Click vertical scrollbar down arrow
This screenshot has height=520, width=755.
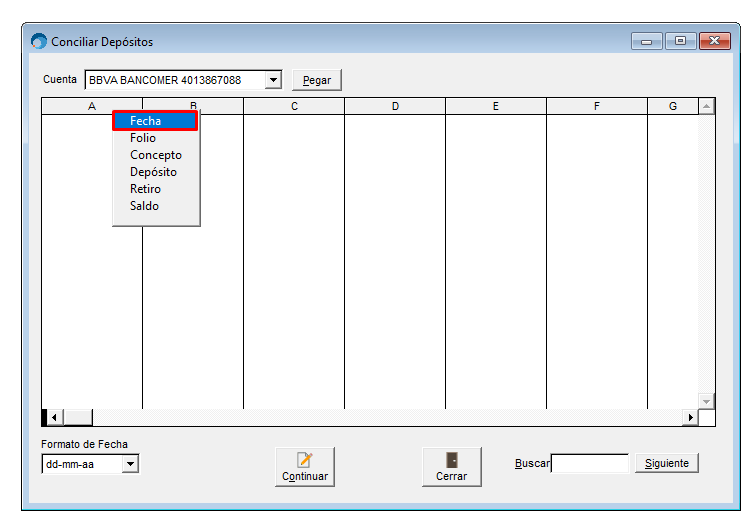pyautogui.click(x=706, y=401)
